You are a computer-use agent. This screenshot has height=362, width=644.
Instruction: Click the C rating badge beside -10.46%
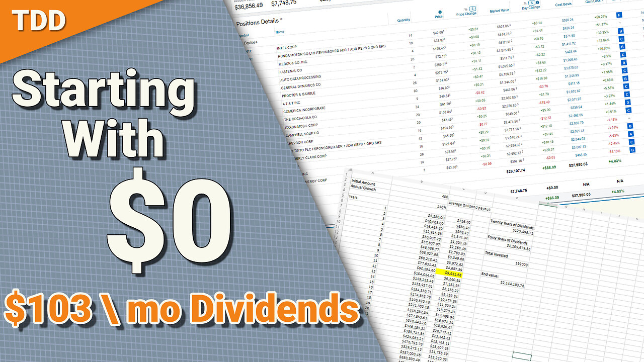(631, 142)
